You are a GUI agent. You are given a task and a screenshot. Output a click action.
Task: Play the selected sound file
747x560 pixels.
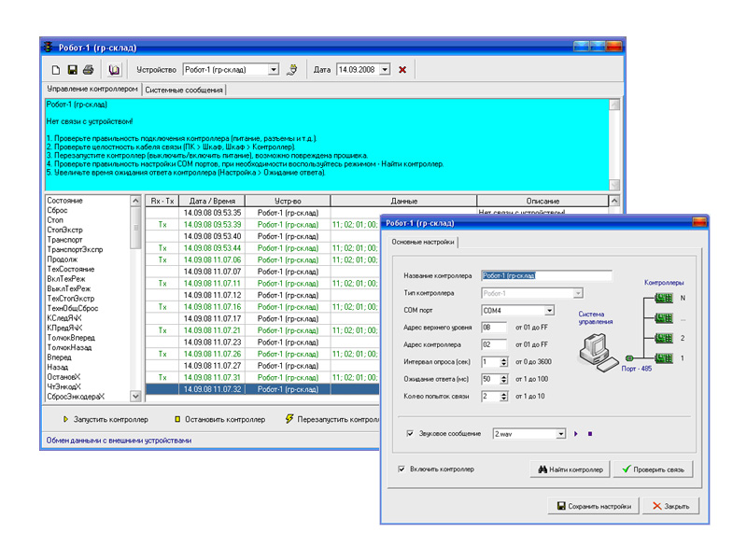click(576, 434)
